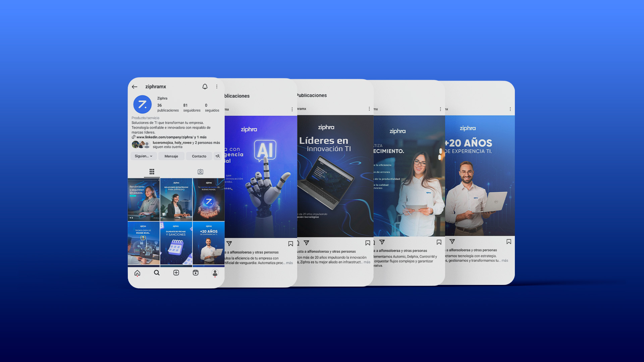Tap the Producto/servicio category label
This screenshot has width=644, height=362.
(145, 118)
